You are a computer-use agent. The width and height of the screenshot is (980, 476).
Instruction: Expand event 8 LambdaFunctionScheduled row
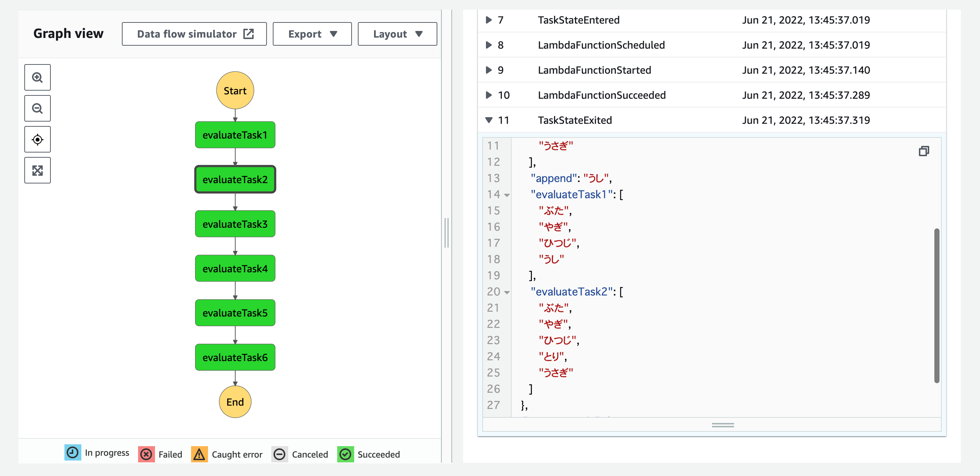[x=489, y=45]
